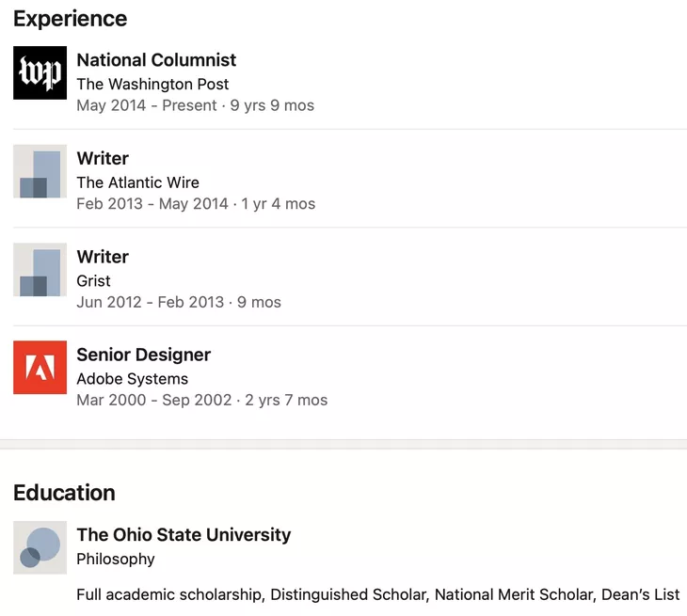Screen dimensions: 687x616
Task: Open The Atlantic Wire placeholder company icon
Action: (x=40, y=171)
